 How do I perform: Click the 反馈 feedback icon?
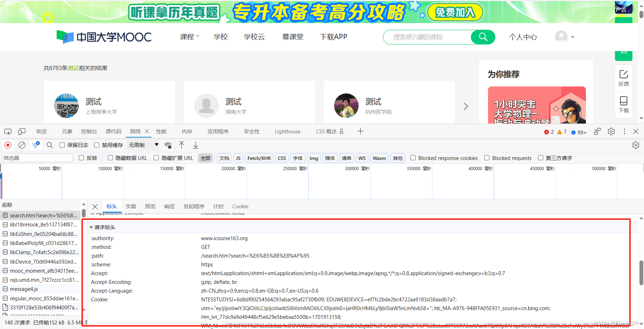(x=624, y=78)
